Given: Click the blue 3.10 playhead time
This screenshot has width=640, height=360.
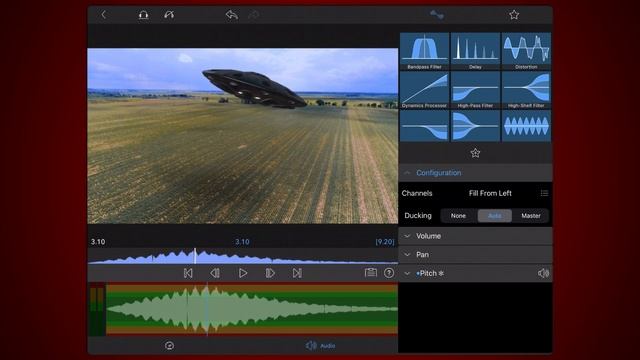Looking at the screenshot, I should [x=242, y=242].
